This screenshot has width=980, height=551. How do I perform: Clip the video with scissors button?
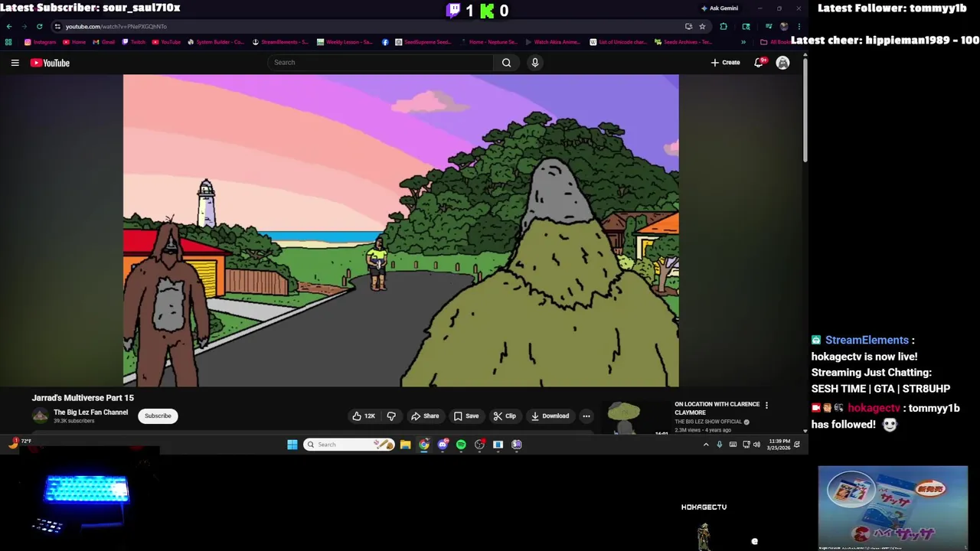point(505,416)
